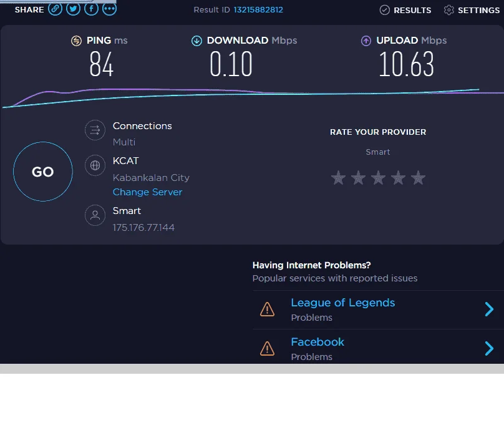The height and width of the screenshot is (448, 504).
Task: Click the results checkmark icon
Action: [x=384, y=10]
